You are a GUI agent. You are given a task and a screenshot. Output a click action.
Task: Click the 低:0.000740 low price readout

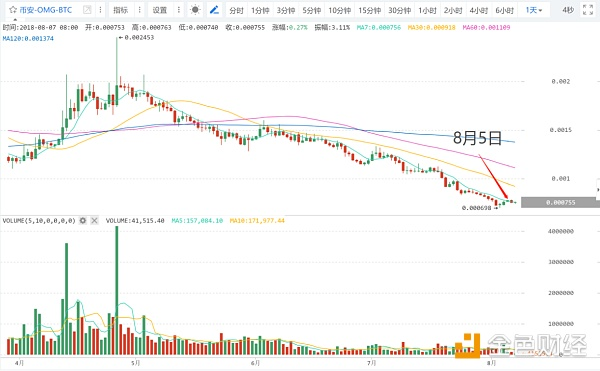coord(198,28)
